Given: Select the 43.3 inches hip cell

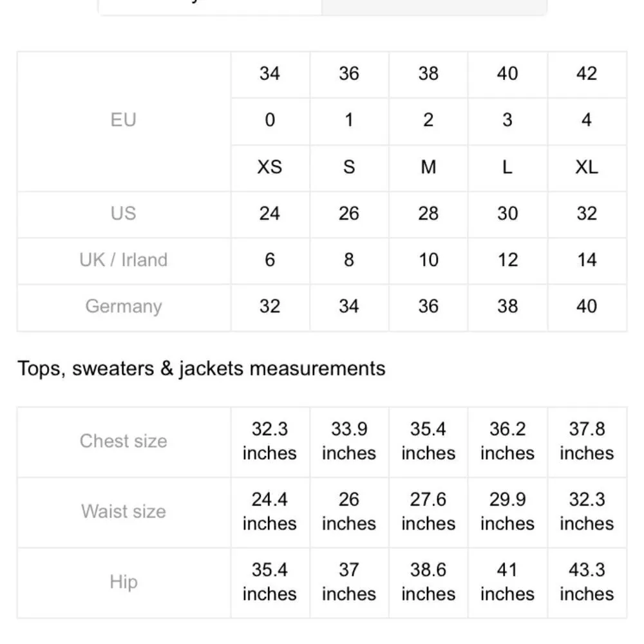Looking at the screenshot, I should click(x=587, y=582).
